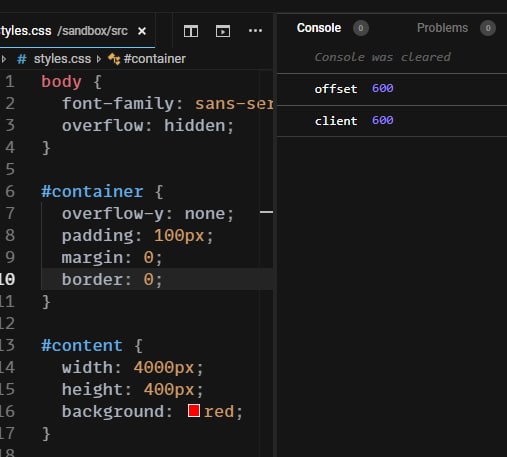The width and height of the screenshot is (507, 457).
Task: Click the #container breadcrumb item
Action: pos(155,59)
